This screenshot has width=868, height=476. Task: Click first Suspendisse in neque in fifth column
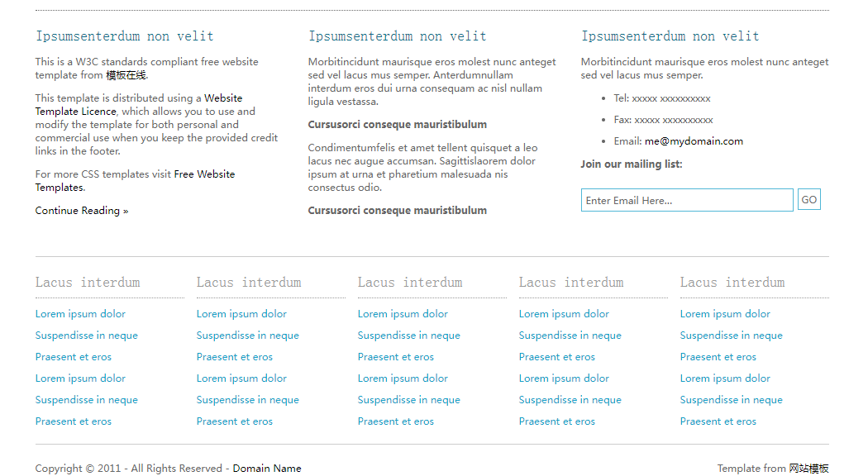click(x=731, y=336)
